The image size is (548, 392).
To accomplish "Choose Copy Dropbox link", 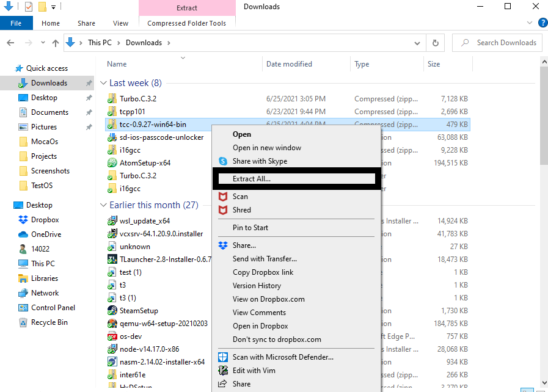I will click(x=263, y=272).
